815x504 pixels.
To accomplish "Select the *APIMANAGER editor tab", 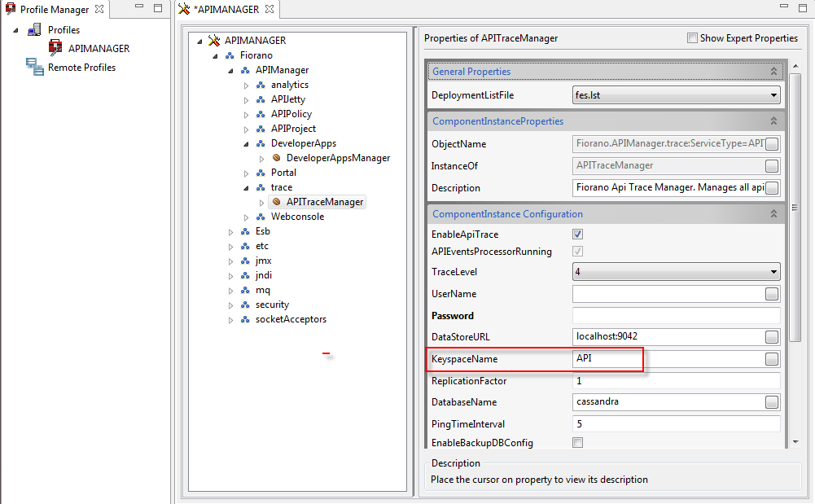I will tap(226, 9).
